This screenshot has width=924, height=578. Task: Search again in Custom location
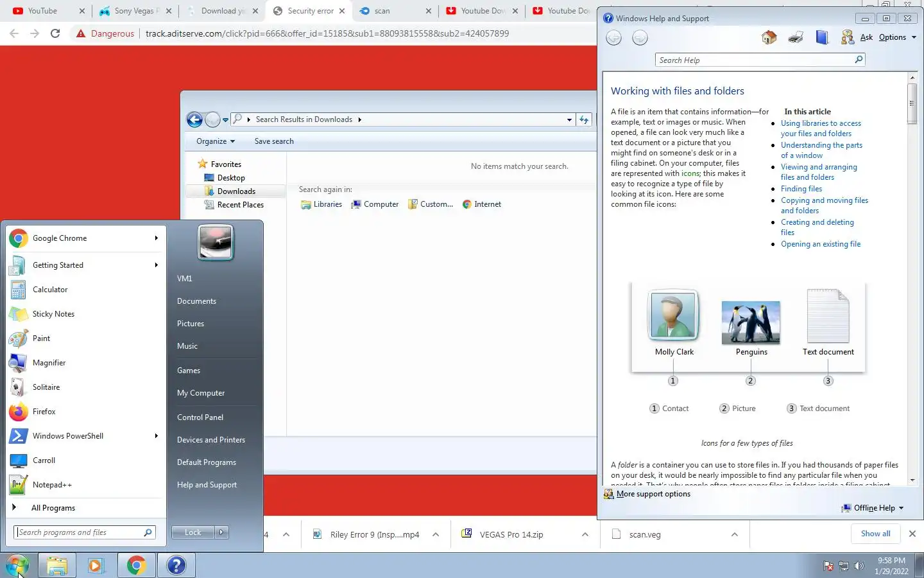pyautogui.click(x=431, y=204)
